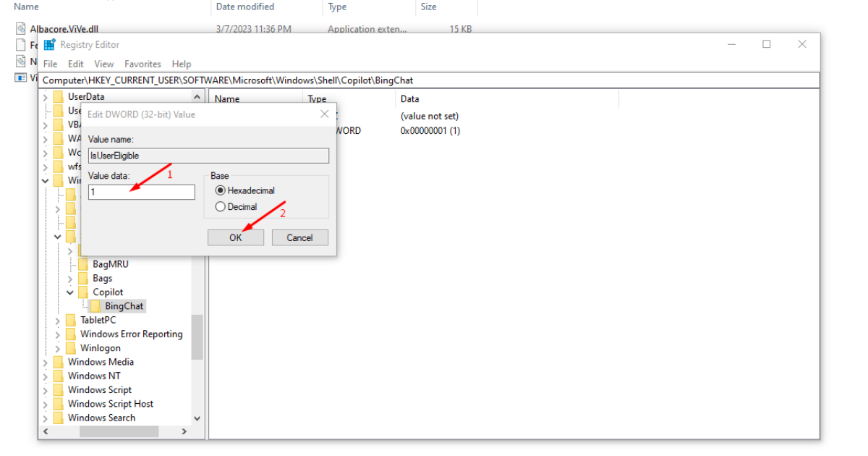Open the Help menu
Viewport: 868px width, 456px height.
[182, 64]
